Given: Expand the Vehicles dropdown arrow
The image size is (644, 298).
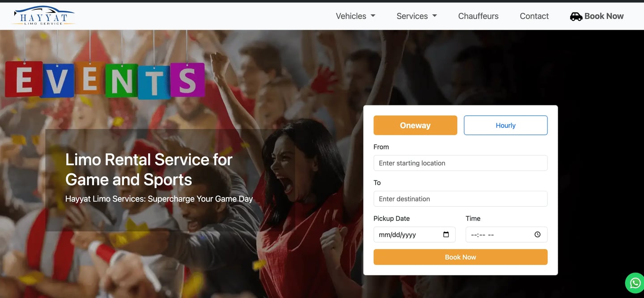Looking at the screenshot, I should point(373,16).
